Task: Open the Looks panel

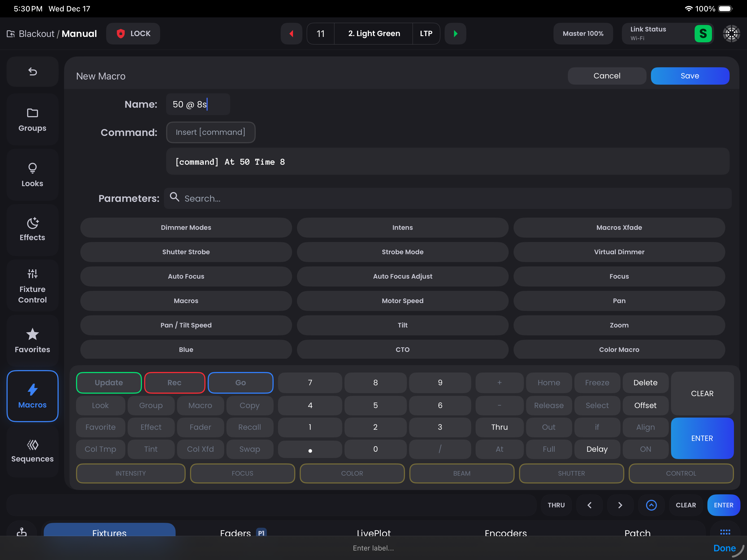Action: pyautogui.click(x=32, y=175)
